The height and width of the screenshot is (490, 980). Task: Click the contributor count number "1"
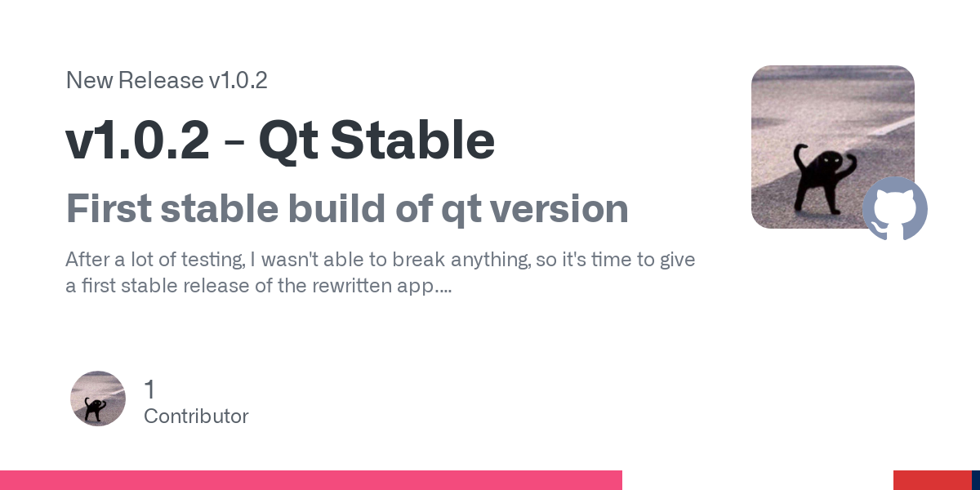pyautogui.click(x=149, y=390)
